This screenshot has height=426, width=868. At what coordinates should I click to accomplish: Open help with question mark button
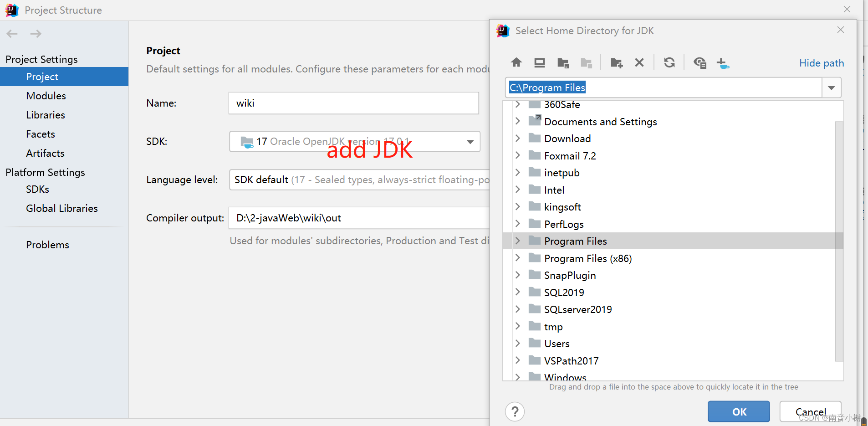tap(515, 412)
